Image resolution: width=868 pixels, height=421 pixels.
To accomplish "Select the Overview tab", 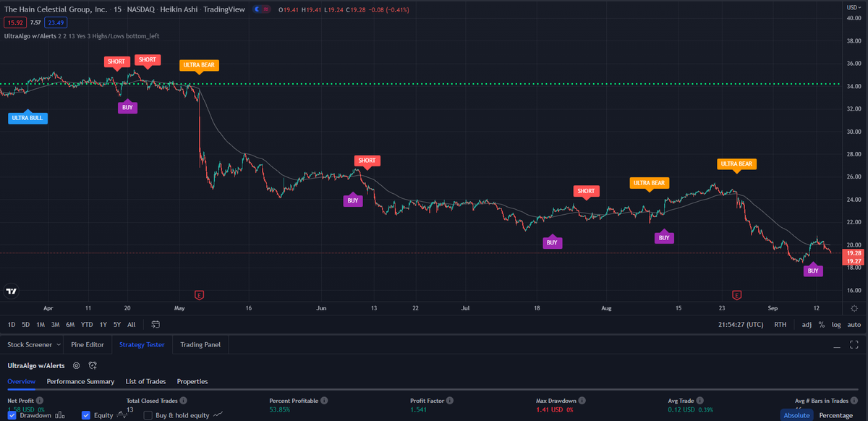I will tap(22, 381).
